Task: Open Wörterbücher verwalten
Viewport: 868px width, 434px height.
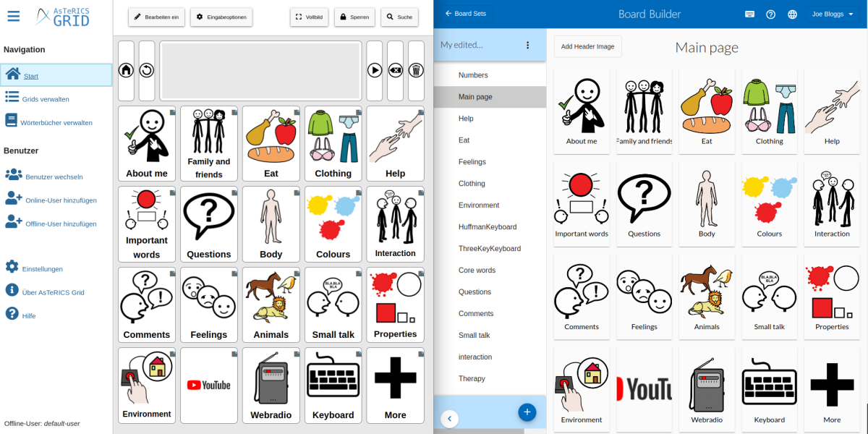Action: coord(48,122)
